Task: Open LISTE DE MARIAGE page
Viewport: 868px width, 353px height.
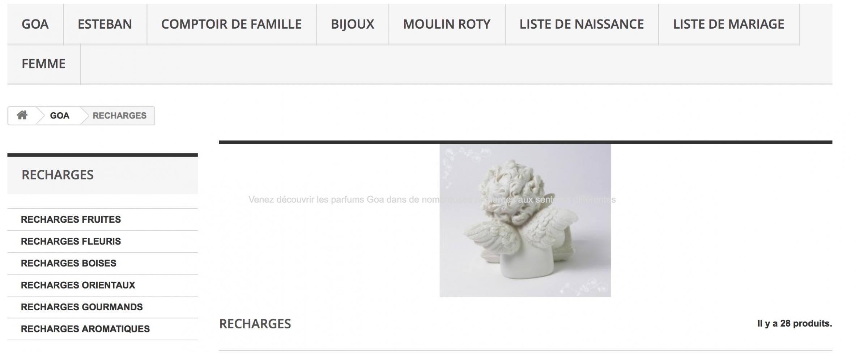Action: tap(729, 24)
